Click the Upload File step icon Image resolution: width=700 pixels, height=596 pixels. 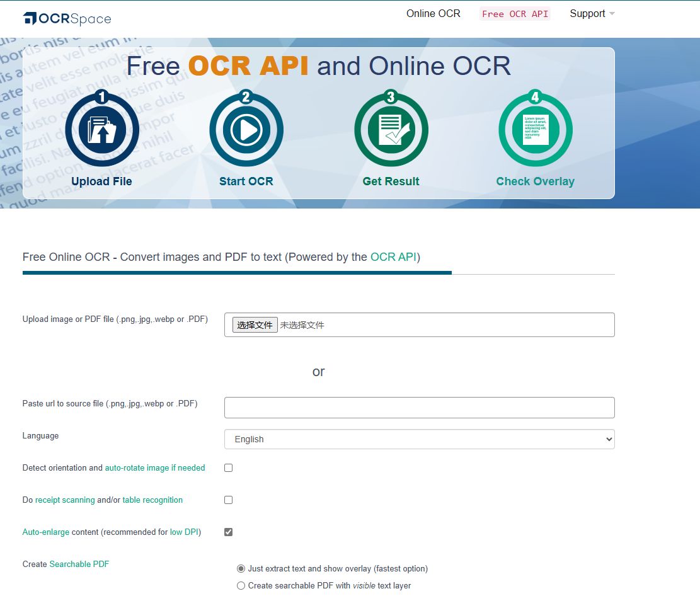click(x=102, y=129)
